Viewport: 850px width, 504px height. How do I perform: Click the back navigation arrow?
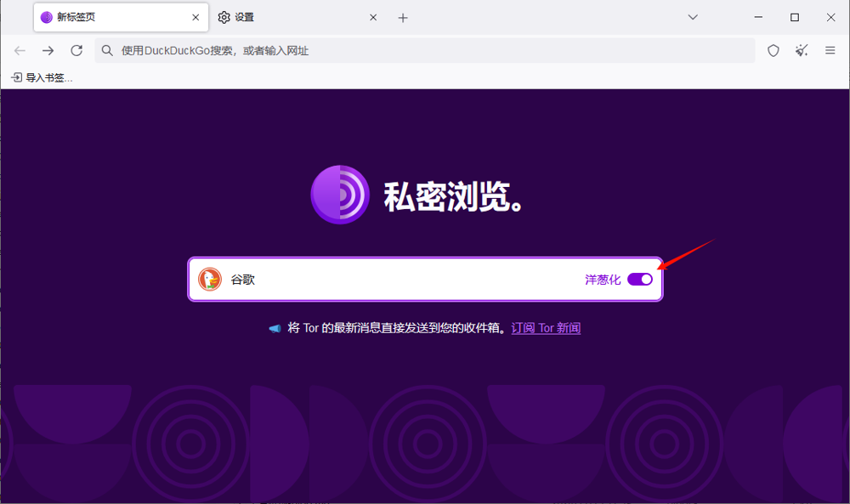point(20,51)
